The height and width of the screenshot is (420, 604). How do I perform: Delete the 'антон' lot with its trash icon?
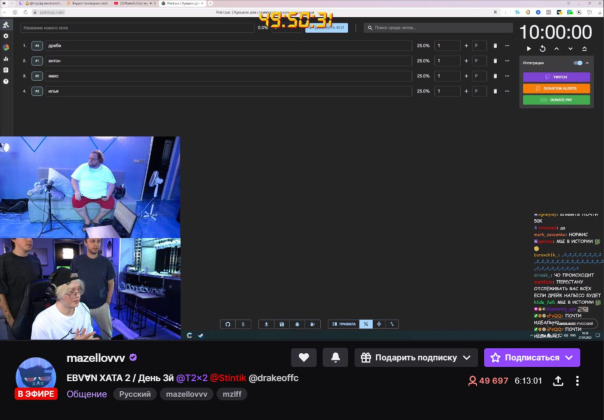[495, 60]
